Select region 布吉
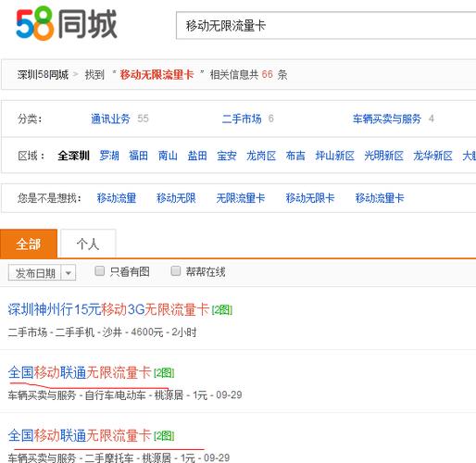Viewport: 476px width, 463px height. [295, 156]
